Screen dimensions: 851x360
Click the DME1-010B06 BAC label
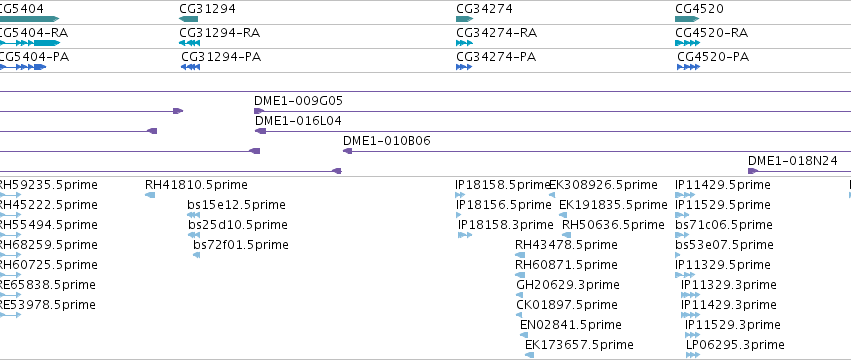tap(387, 141)
